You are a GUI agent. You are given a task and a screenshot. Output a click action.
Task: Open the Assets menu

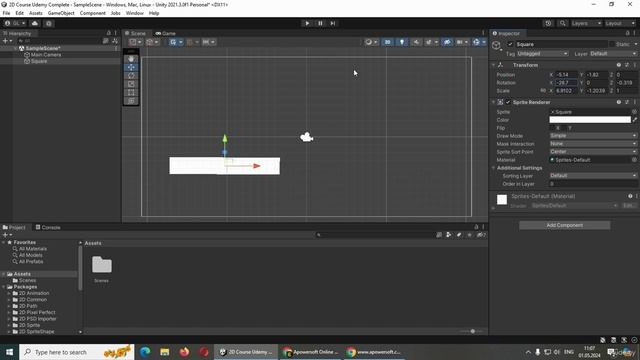[x=36, y=13]
